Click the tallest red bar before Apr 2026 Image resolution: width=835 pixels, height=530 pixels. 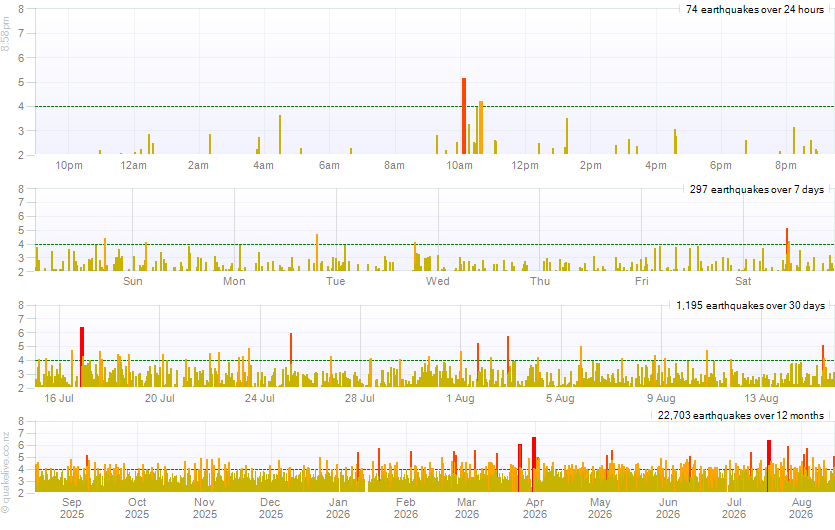pyautogui.click(x=534, y=463)
